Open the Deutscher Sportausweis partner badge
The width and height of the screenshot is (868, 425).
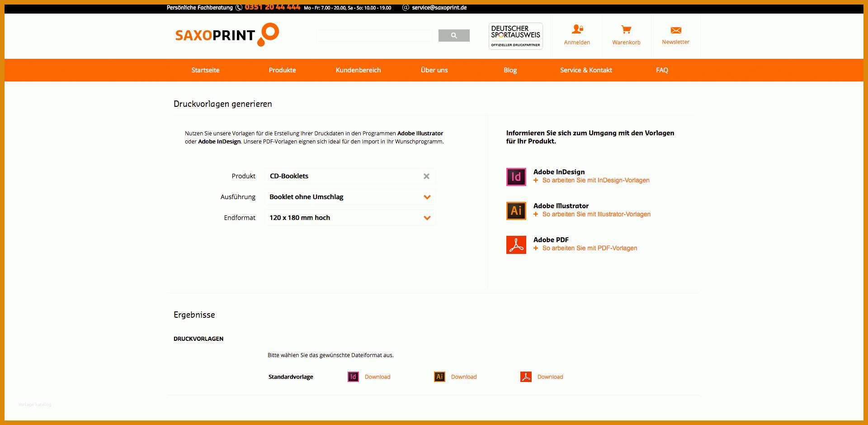(515, 36)
